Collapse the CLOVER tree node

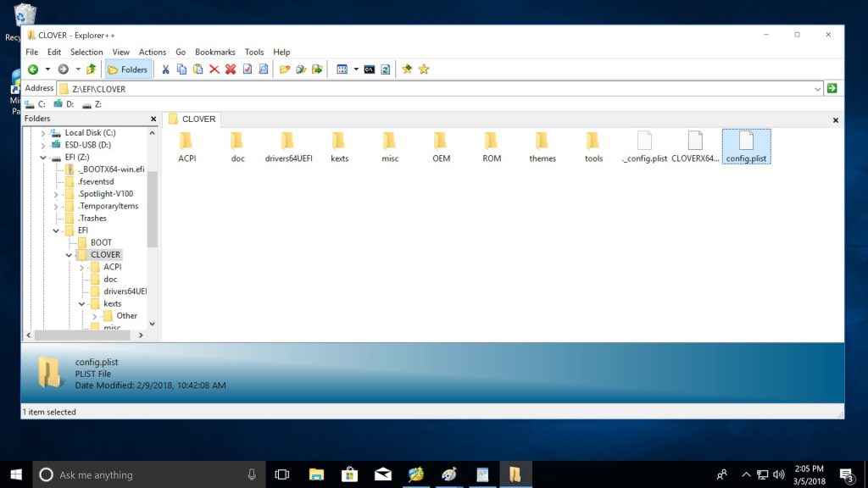click(69, 255)
